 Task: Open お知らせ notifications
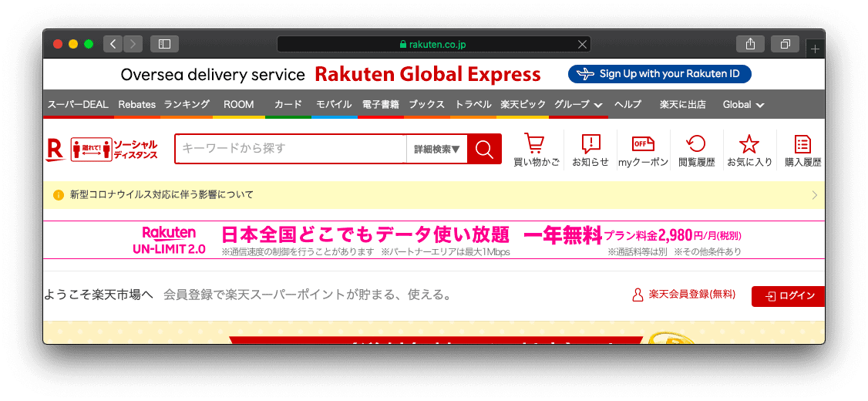pos(590,150)
